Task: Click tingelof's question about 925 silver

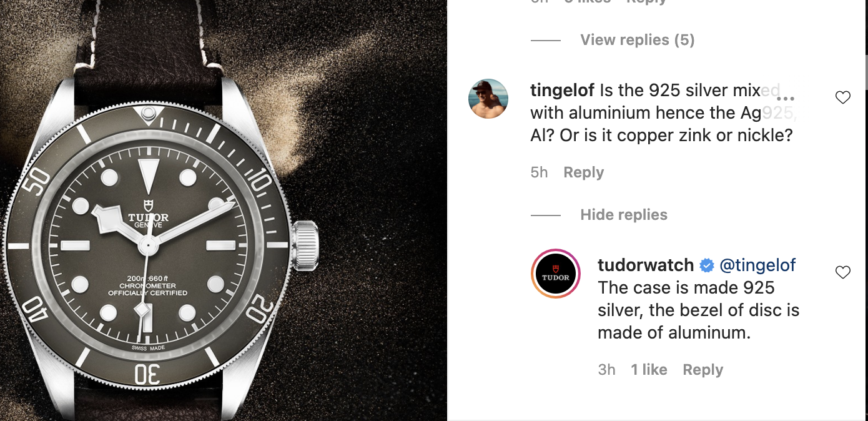Action: click(x=662, y=113)
